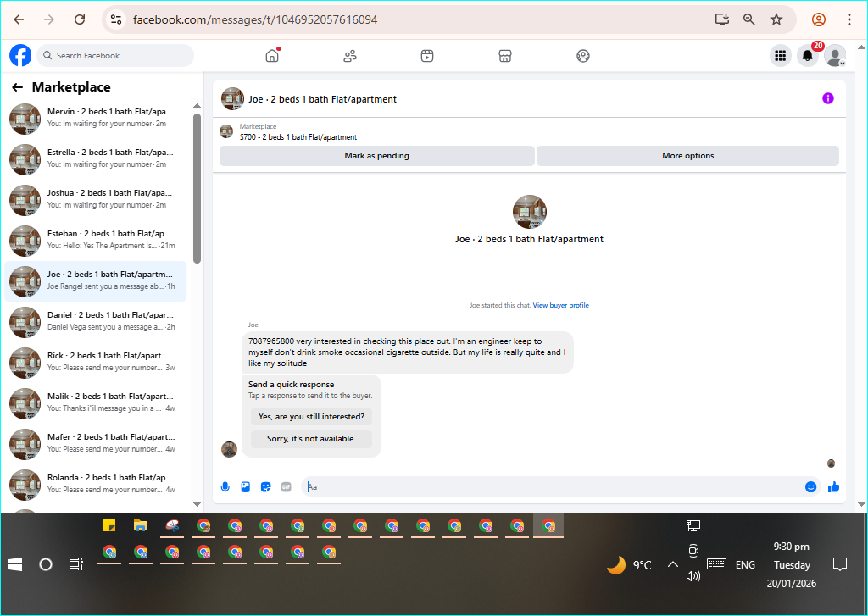Open the Windows notification center
Screen dimensions: 868x616
pyautogui.click(x=840, y=564)
